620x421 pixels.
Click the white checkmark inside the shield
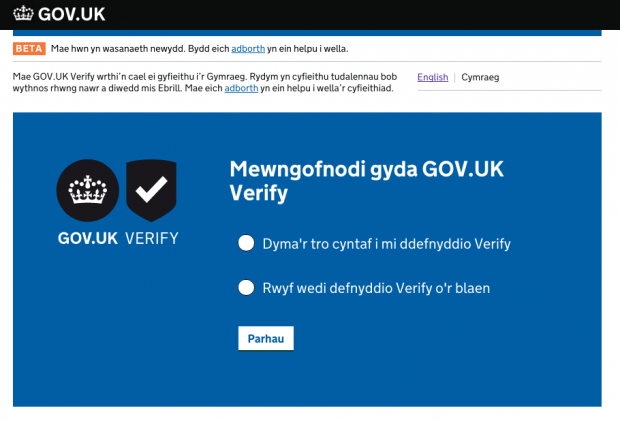(151, 189)
